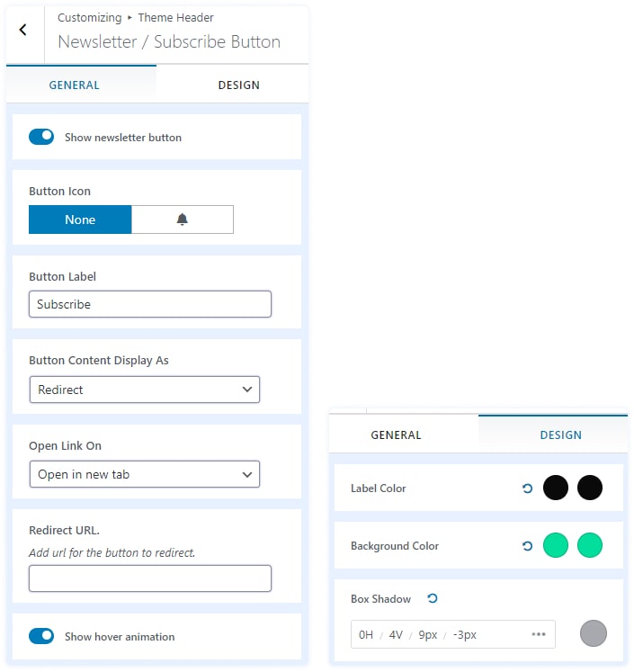
Task: Open the Box Shadow more options ellipsis
Action: coord(539,634)
